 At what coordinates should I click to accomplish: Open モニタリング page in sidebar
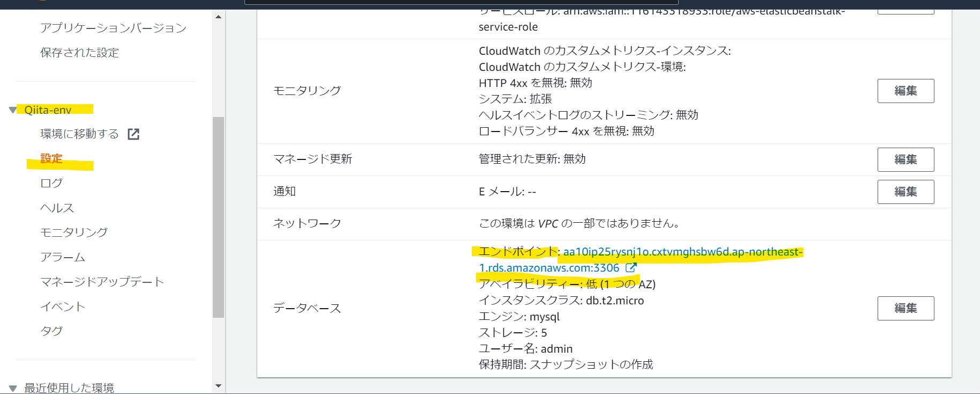(x=74, y=232)
